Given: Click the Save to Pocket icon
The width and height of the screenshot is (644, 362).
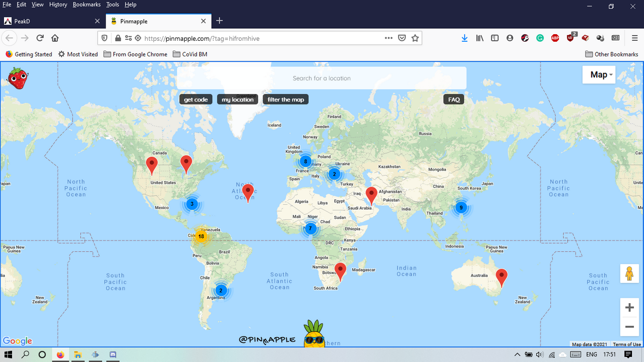Looking at the screenshot, I should pyautogui.click(x=402, y=38).
